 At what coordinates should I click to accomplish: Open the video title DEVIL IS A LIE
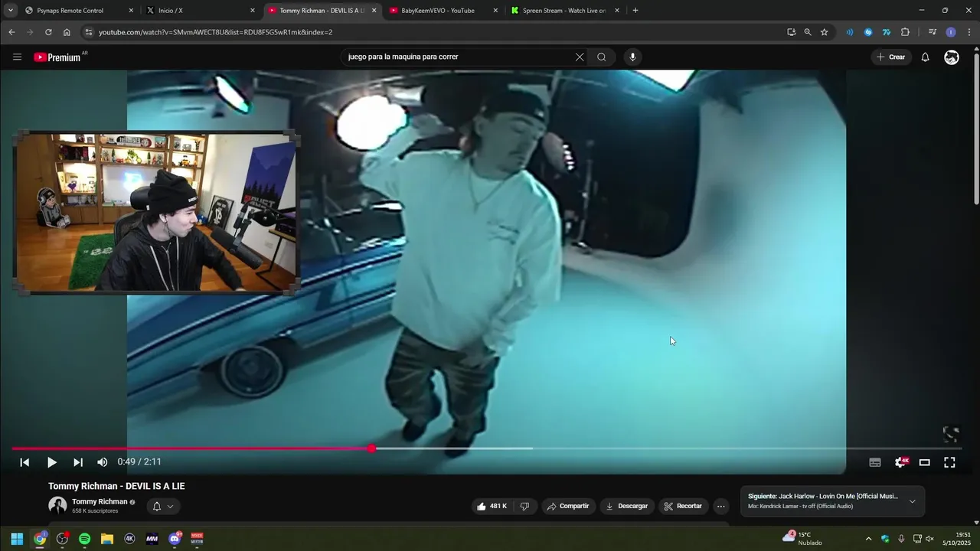[x=116, y=486]
